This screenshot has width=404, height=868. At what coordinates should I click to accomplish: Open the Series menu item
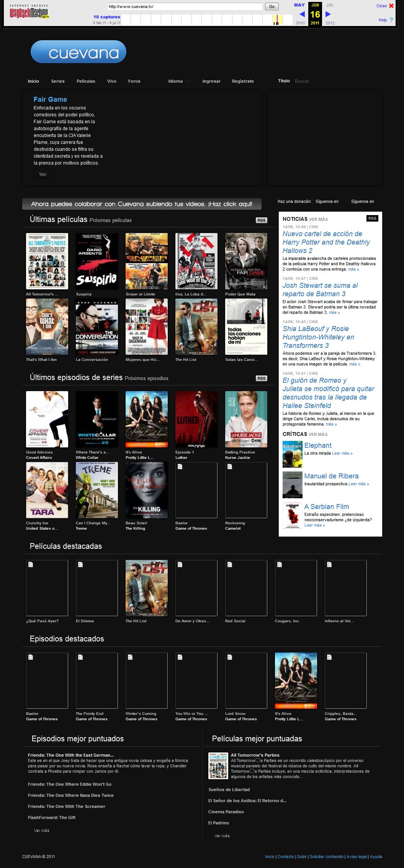(58, 81)
